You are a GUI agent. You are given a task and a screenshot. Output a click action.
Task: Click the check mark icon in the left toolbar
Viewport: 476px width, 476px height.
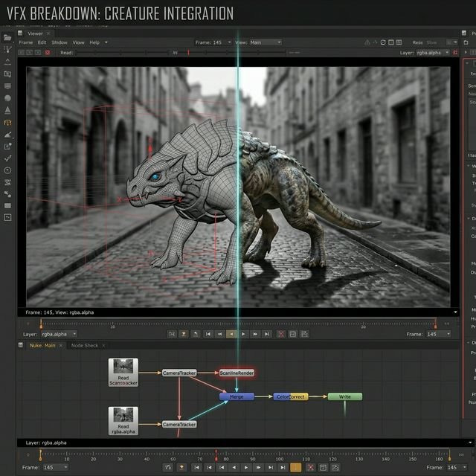7,158
